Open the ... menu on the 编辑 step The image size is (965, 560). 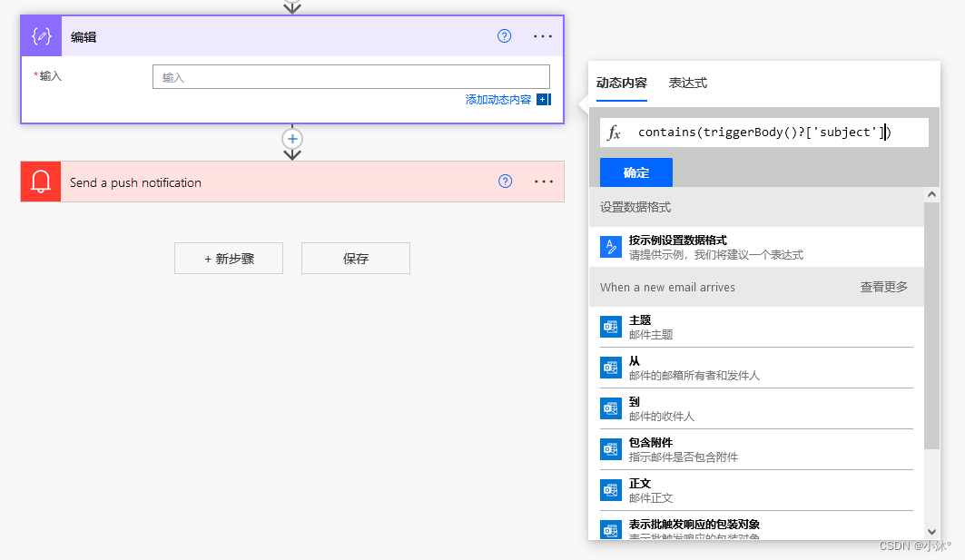pos(543,36)
